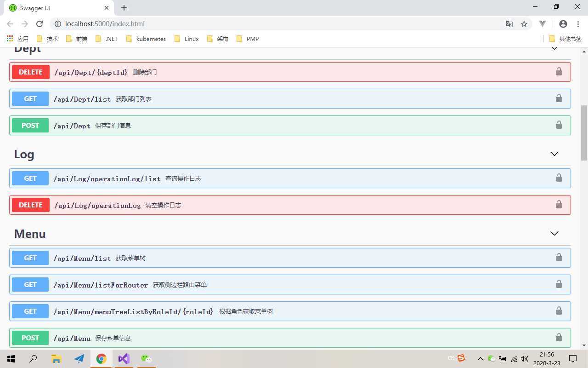The image size is (588, 368).
Task: Click the 删除部门 description text
Action: [x=145, y=72]
